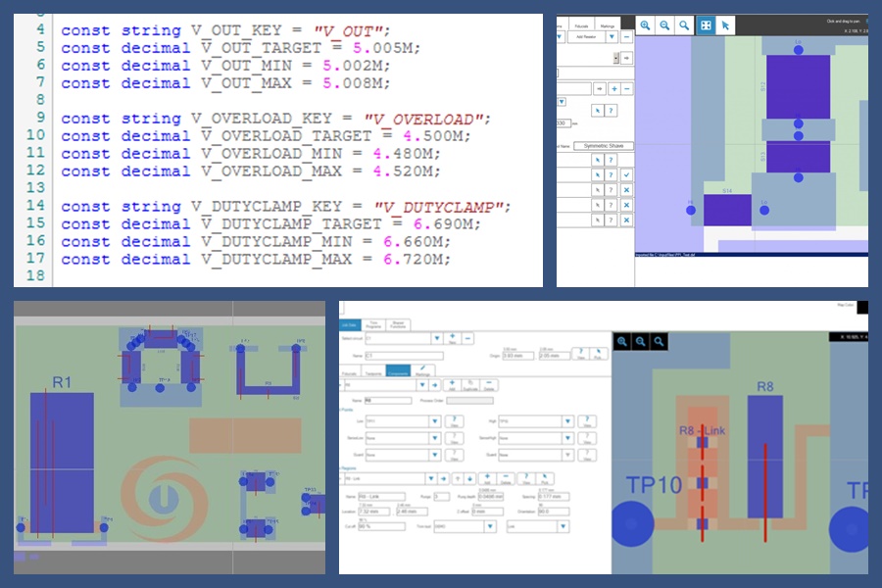Click the Add Resistor button
882x588 pixels.
586,36
